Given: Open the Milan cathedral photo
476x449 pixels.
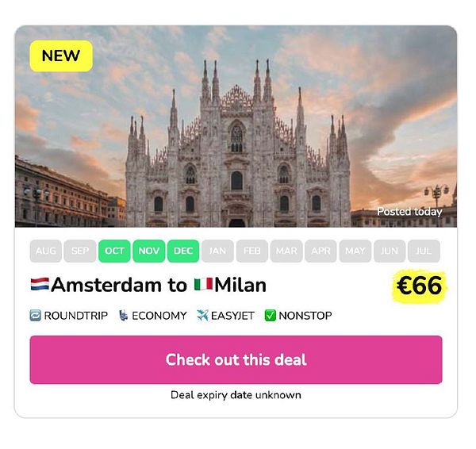Looking at the screenshot, I should coord(236,126).
